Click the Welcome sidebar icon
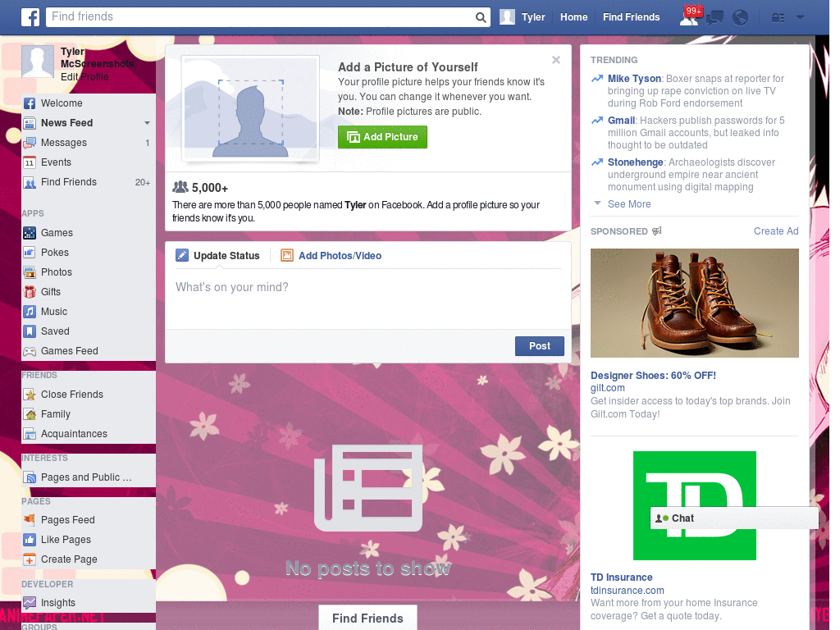The width and height of the screenshot is (840, 630). click(30, 103)
